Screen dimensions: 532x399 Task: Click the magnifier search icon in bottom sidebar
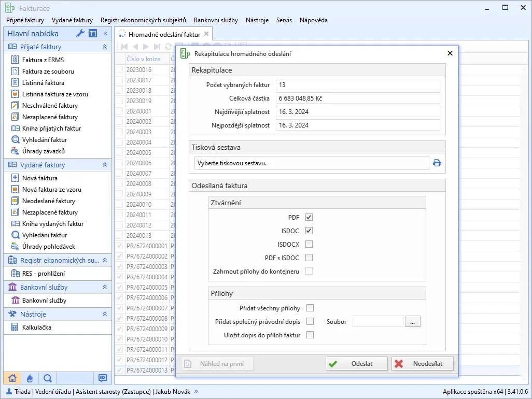click(x=47, y=378)
